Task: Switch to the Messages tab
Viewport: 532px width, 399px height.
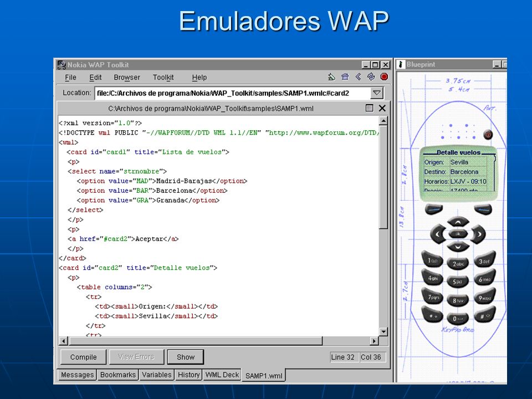Action: pyautogui.click(x=77, y=375)
